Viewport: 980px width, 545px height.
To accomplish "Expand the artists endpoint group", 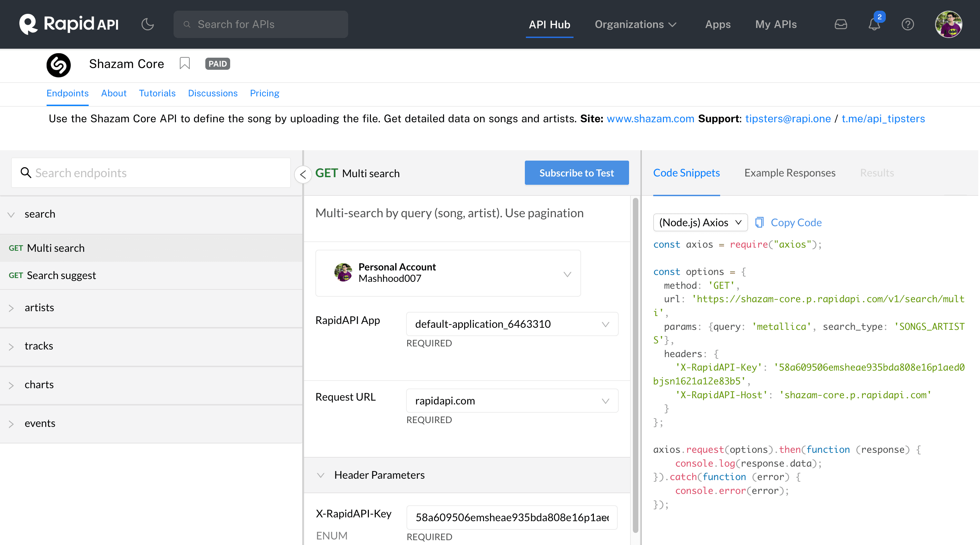I will point(151,308).
